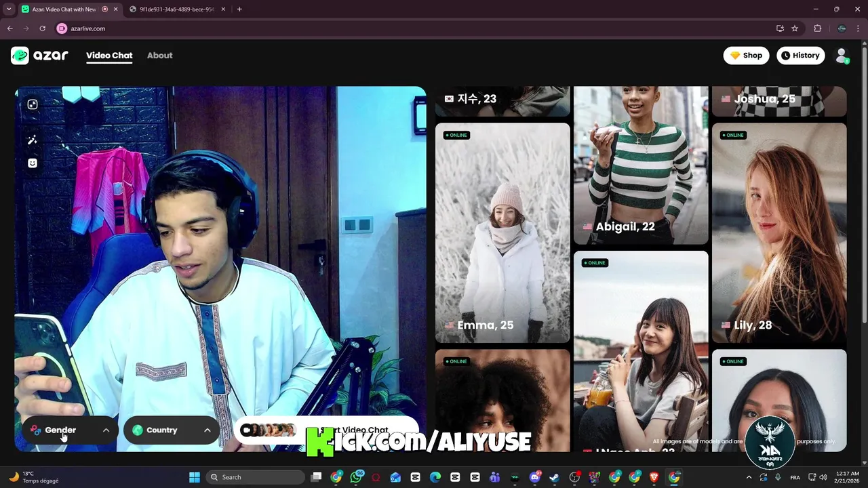Open the seated woman holding juice card
Viewport: 868px width, 488px height.
point(641,351)
